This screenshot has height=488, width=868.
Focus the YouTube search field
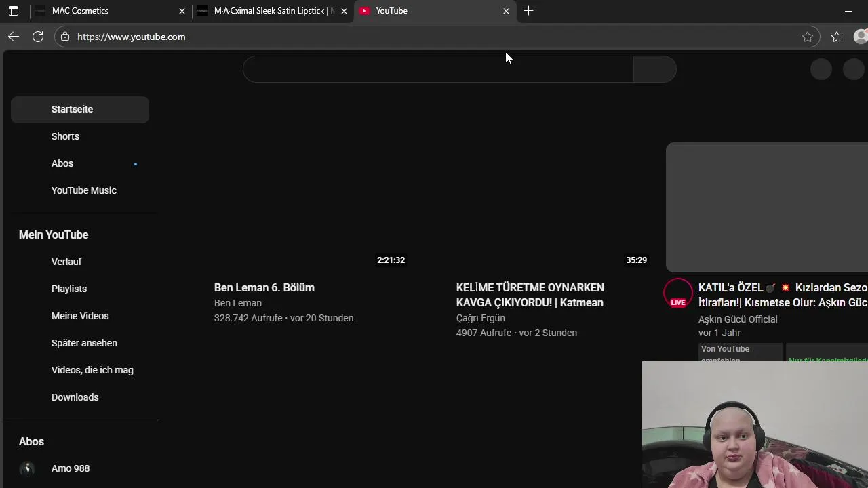pyautogui.click(x=438, y=69)
